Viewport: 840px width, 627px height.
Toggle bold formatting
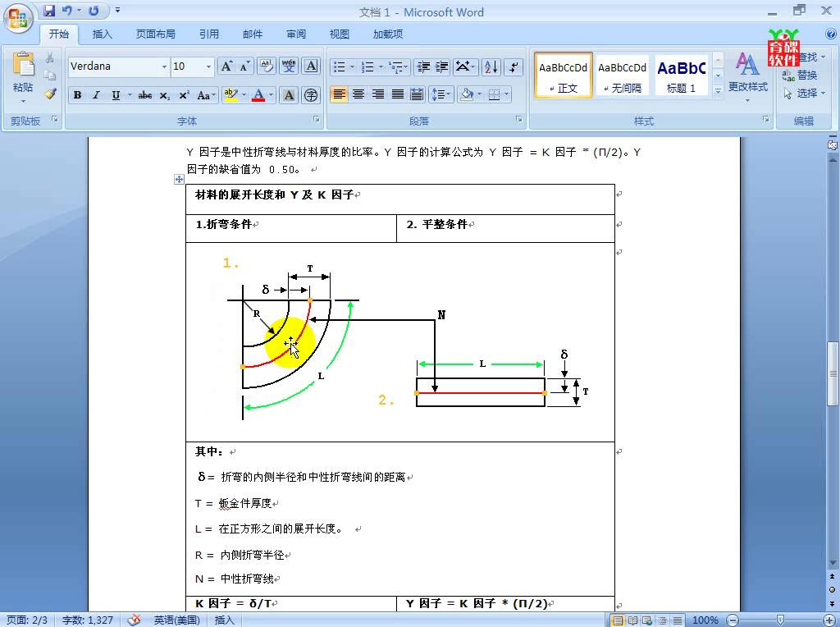(77, 95)
